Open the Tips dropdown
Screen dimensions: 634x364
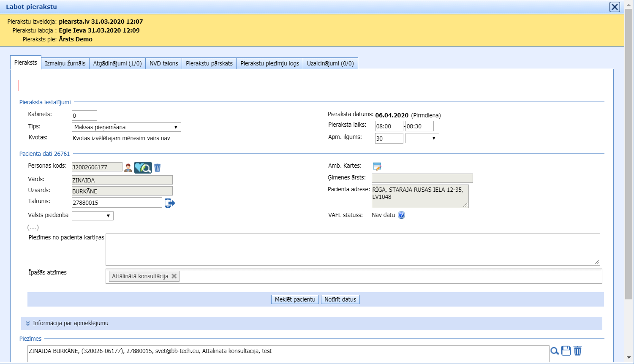click(126, 127)
